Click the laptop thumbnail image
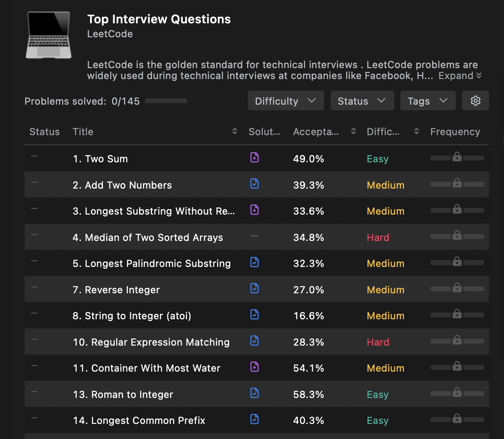The height and width of the screenshot is (439, 504). 49,35
